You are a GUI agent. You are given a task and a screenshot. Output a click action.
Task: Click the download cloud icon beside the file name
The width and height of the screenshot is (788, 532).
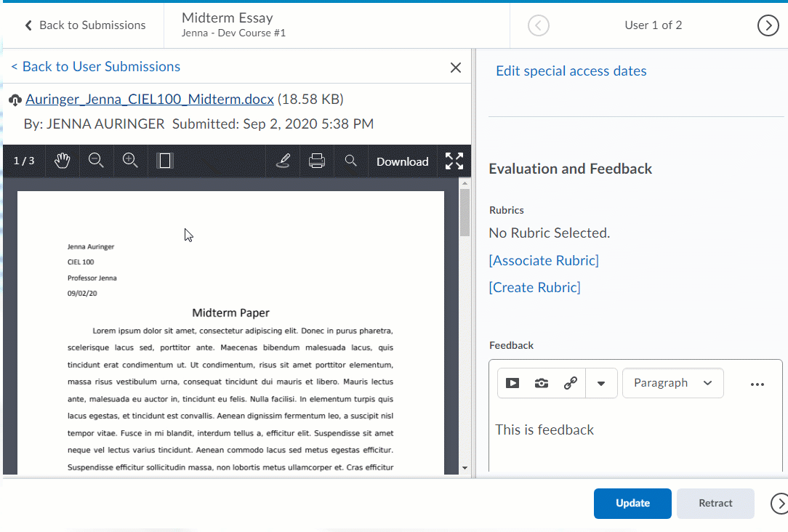15,100
